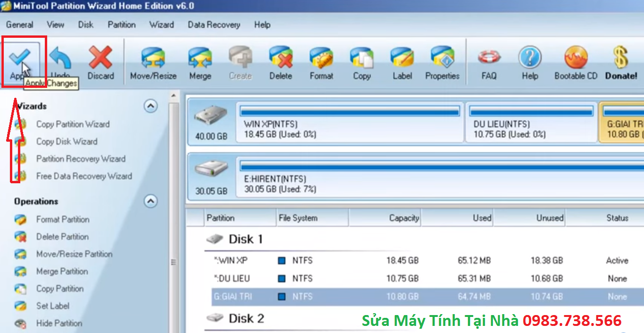644x333 pixels.
Task: Click the Bootable CD icon
Action: coord(576,58)
